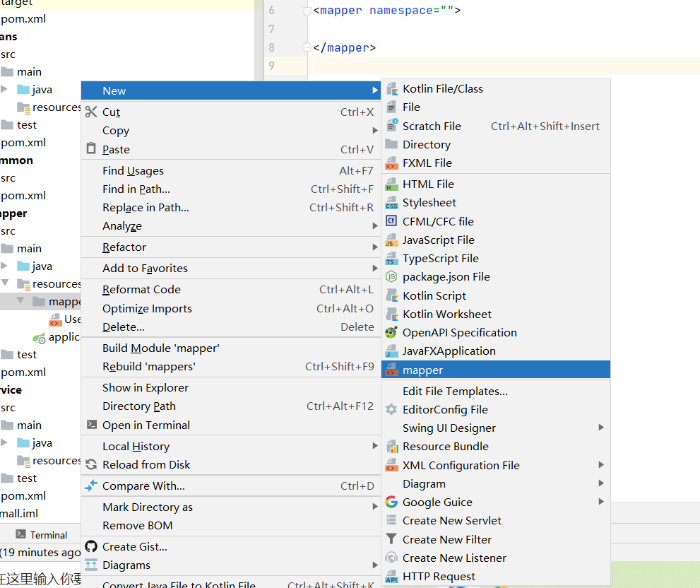700x588 pixels.
Task: Select Optimize Imports entry
Action: pyautogui.click(x=231, y=309)
